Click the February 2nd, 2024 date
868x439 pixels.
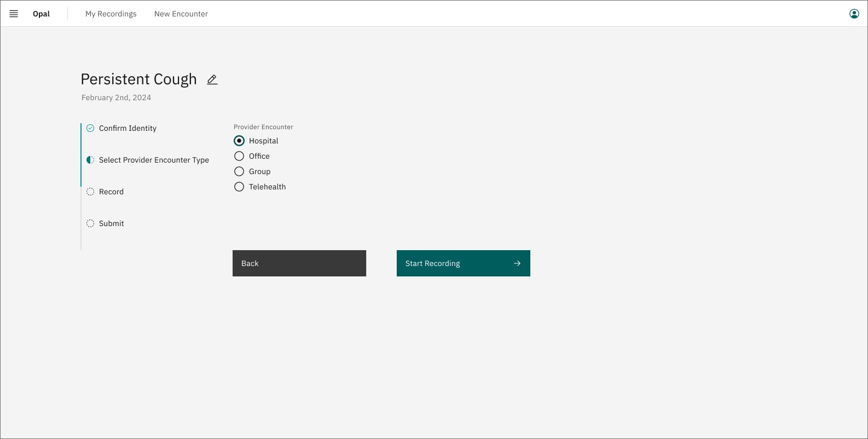coord(116,97)
